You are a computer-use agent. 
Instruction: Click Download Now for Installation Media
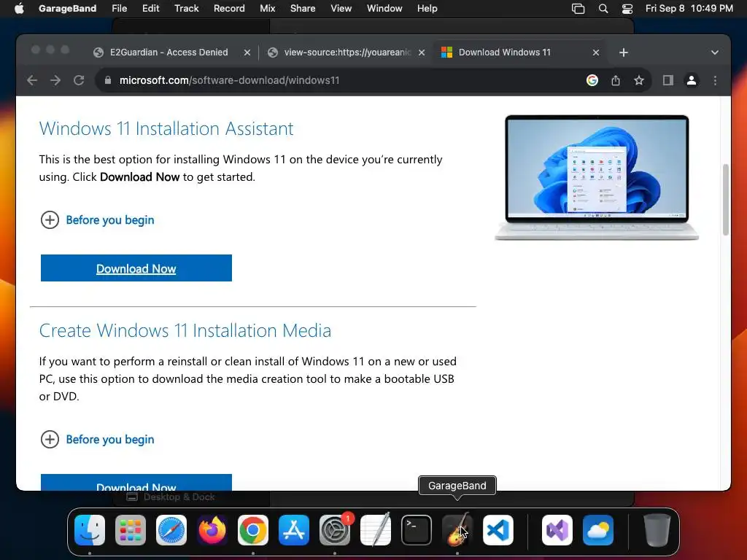[x=136, y=483]
